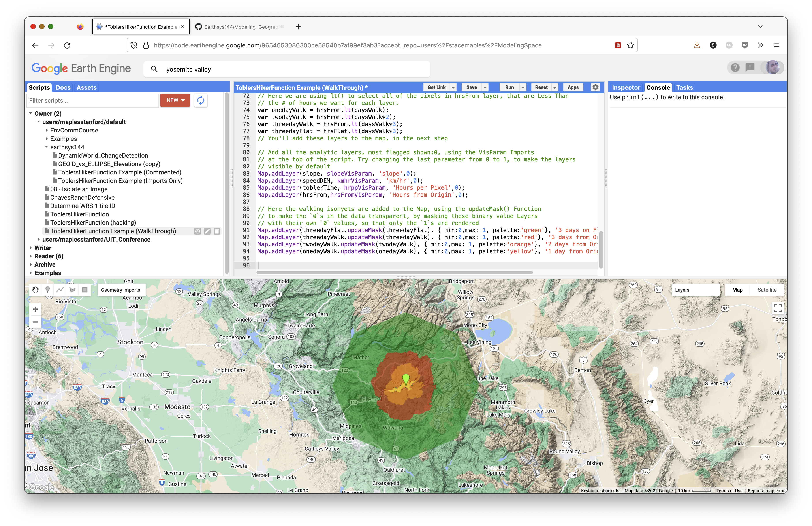The image size is (812, 526).
Task: List all browser tabs chevron
Action: (x=761, y=27)
